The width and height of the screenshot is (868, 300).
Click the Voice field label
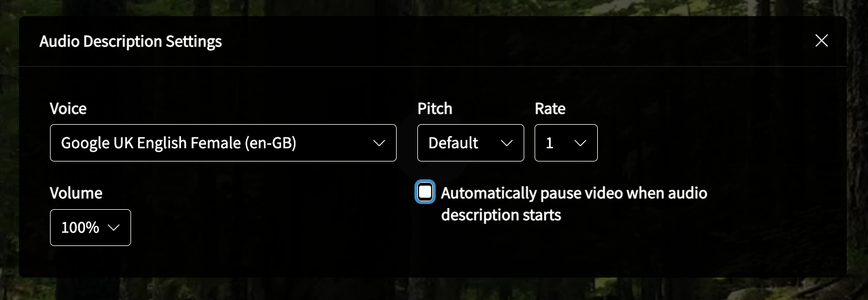click(x=68, y=109)
